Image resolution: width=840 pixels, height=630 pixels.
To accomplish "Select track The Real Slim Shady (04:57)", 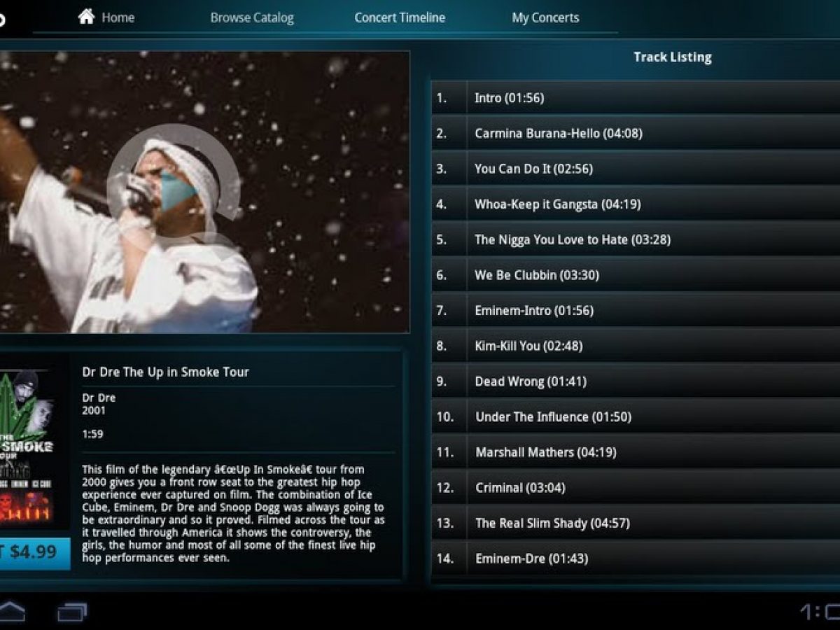I will (636, 523).
